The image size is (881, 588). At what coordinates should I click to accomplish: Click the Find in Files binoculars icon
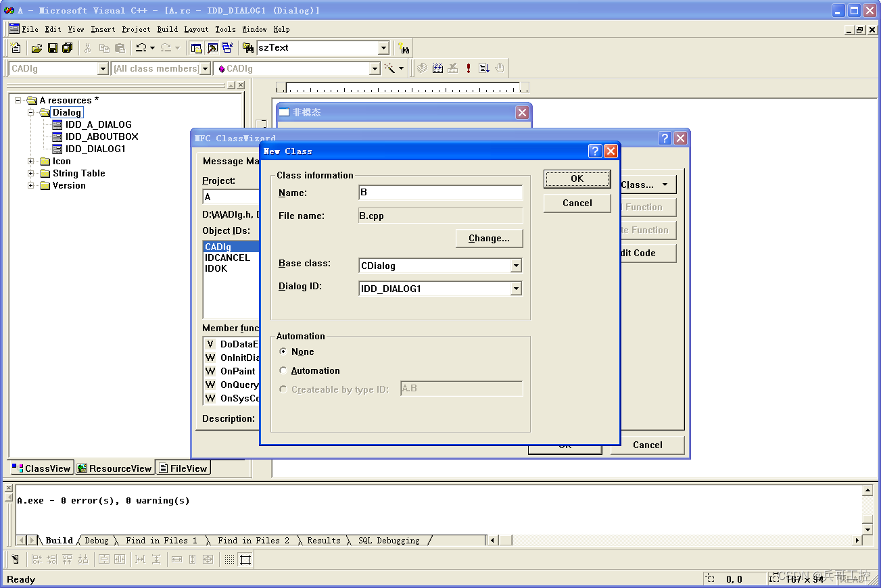[x=247, y=47]
